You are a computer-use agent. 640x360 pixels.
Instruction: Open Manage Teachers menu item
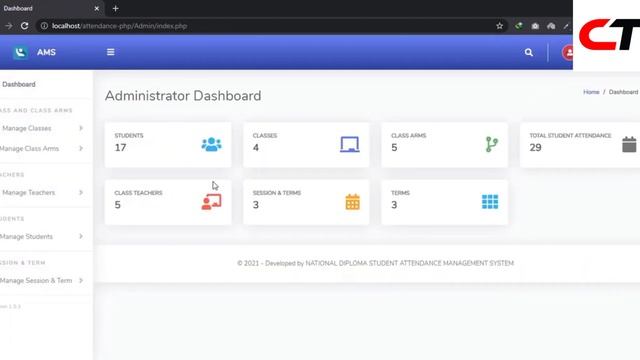(29, 192)
